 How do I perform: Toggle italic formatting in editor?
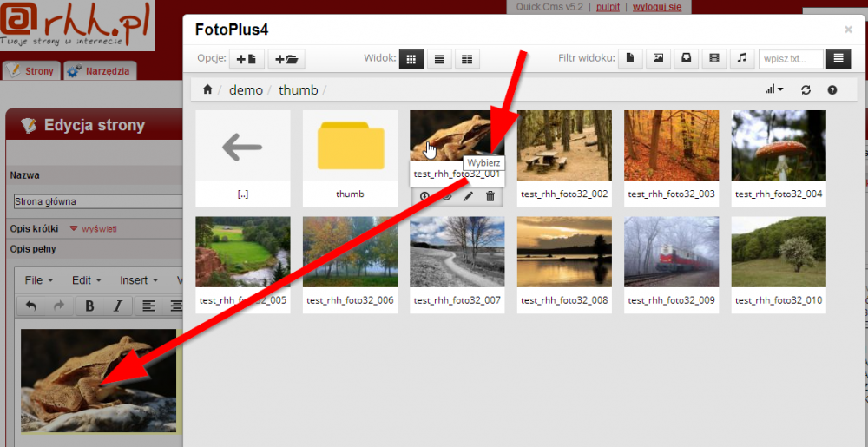(x=117, y=306)
